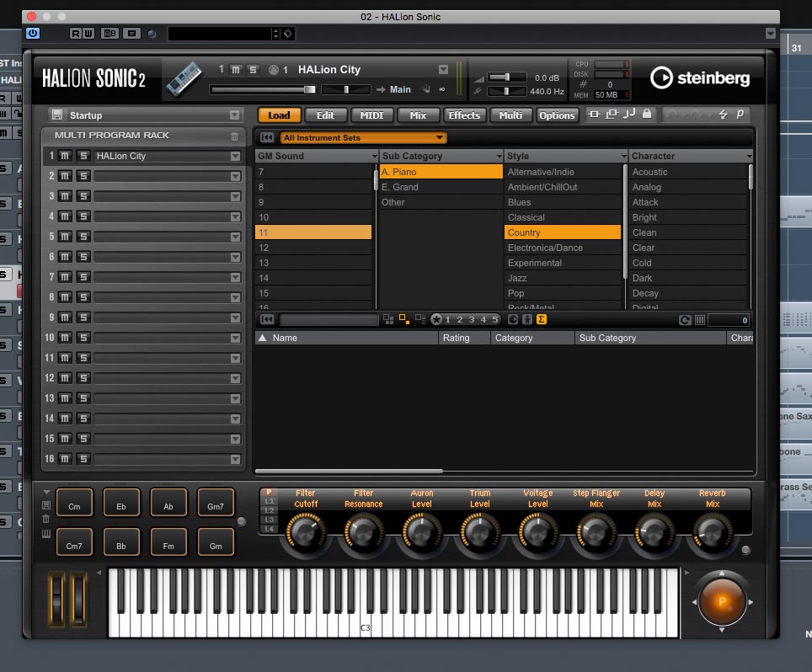Mute slot 5 in the program rack
Viewport: 812px width, 672px height.
pyautogui.click(x=65, y=237)
